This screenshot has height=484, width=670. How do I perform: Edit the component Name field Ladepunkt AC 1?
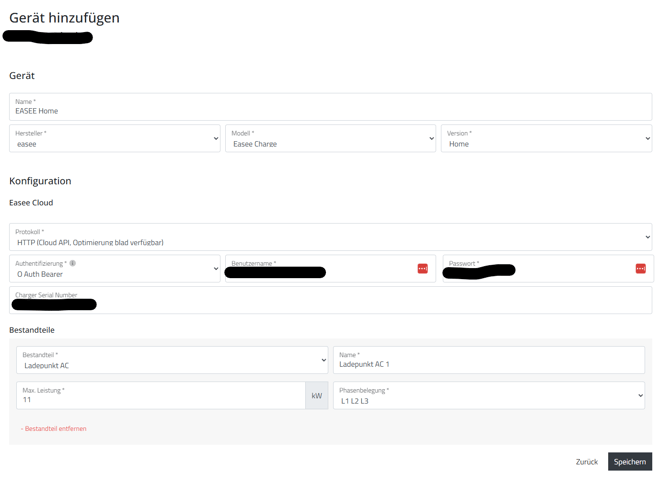click(489, 360)
